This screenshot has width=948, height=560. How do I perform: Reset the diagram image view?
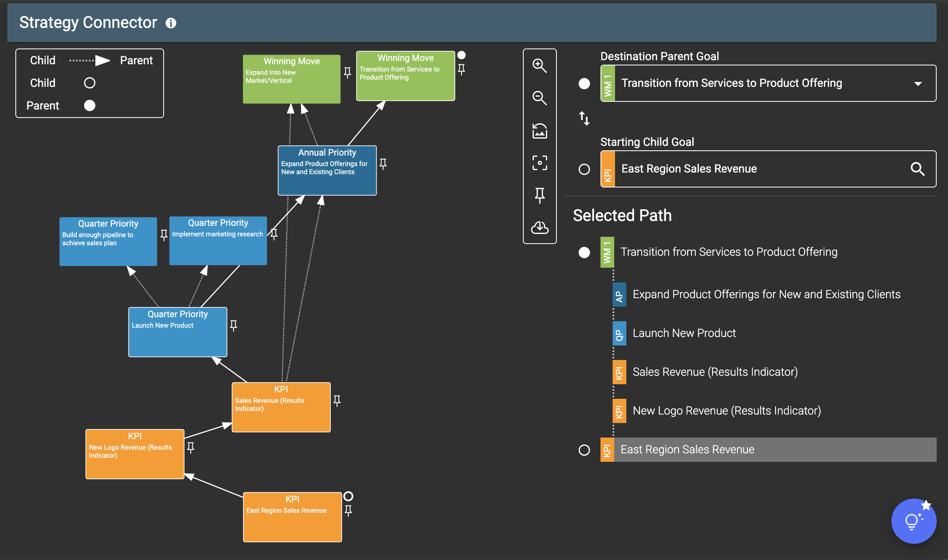539,131
